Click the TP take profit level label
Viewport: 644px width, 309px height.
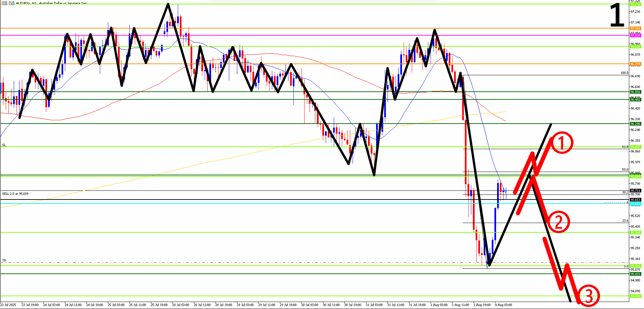(4, 261)
